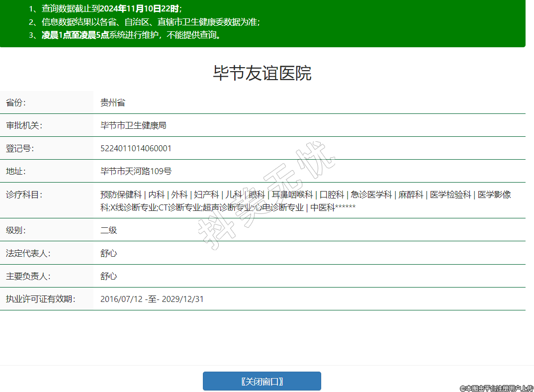Click the 法定代表人 value 舒心

(108, 253)
